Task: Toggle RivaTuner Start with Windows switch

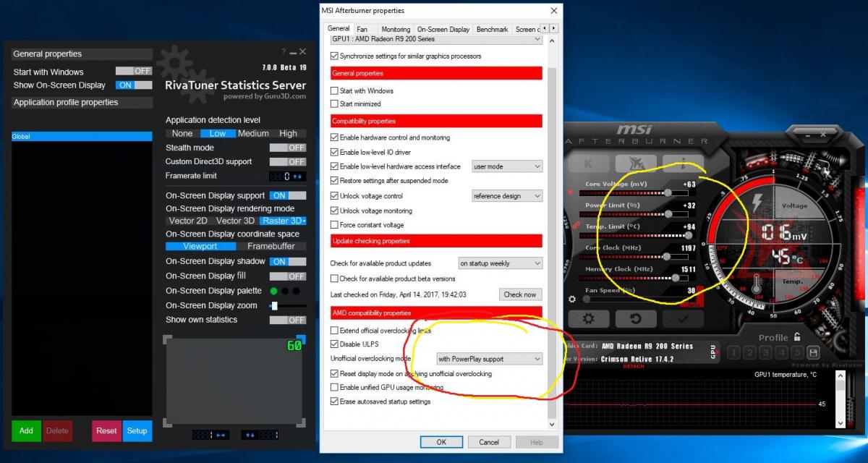Action: 134,71
